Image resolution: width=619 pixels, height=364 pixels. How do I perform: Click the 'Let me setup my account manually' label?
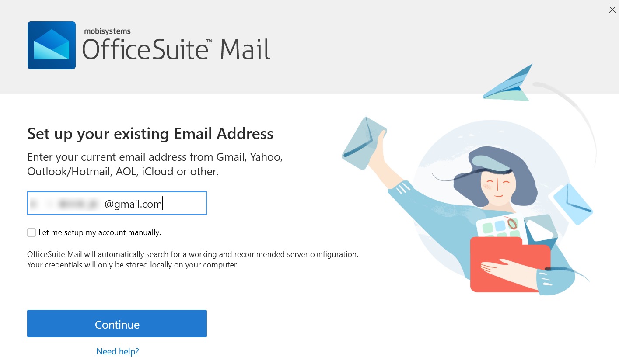(x=100, y=232)
